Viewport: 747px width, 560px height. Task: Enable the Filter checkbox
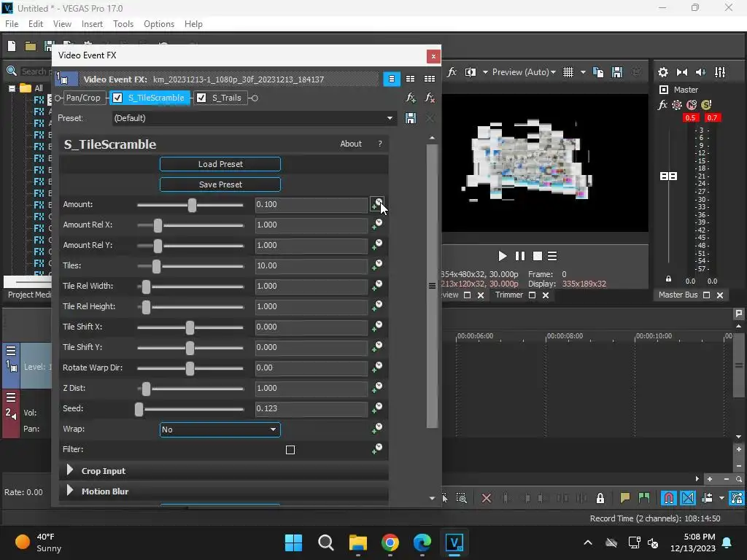[x=290, y=449]
